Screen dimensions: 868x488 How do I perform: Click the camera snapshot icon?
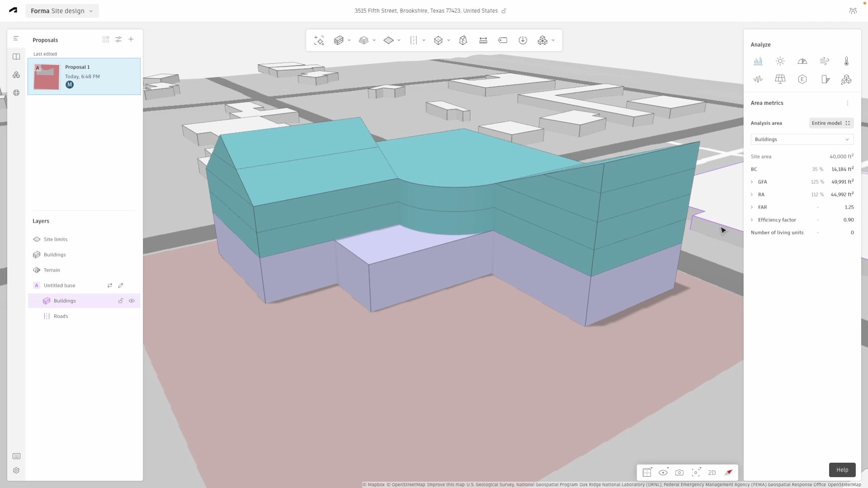tap(679, 473)
